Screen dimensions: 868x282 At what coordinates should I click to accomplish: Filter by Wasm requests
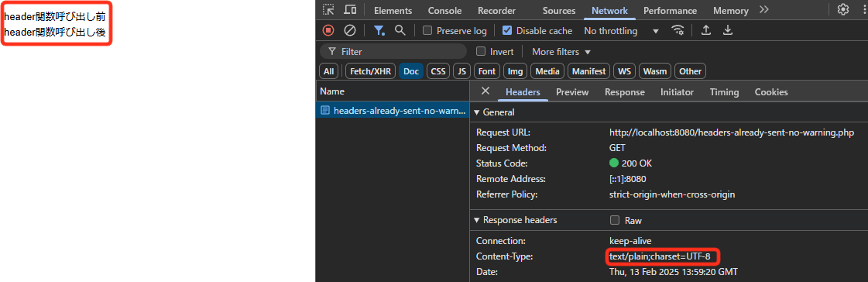point(655,71)
